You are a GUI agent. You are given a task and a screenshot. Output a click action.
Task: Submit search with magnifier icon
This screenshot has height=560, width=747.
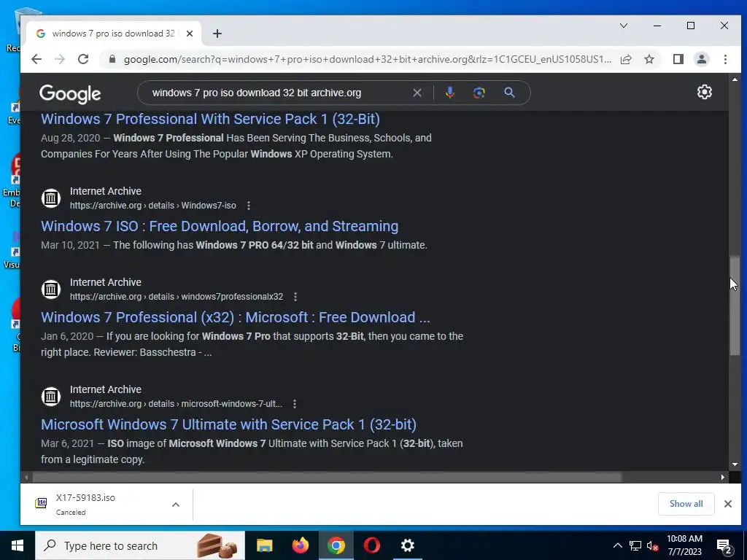(509, 93)
